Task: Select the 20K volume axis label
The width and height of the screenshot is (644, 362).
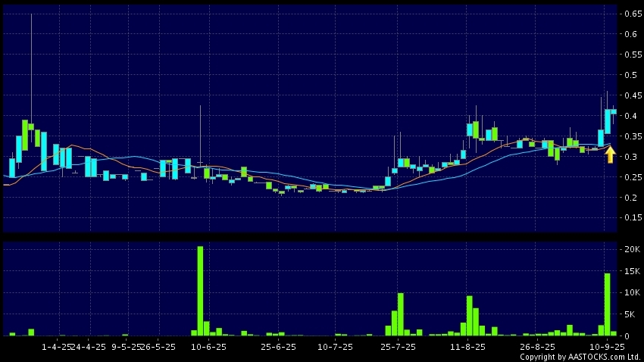Action: tap(632, 249)
